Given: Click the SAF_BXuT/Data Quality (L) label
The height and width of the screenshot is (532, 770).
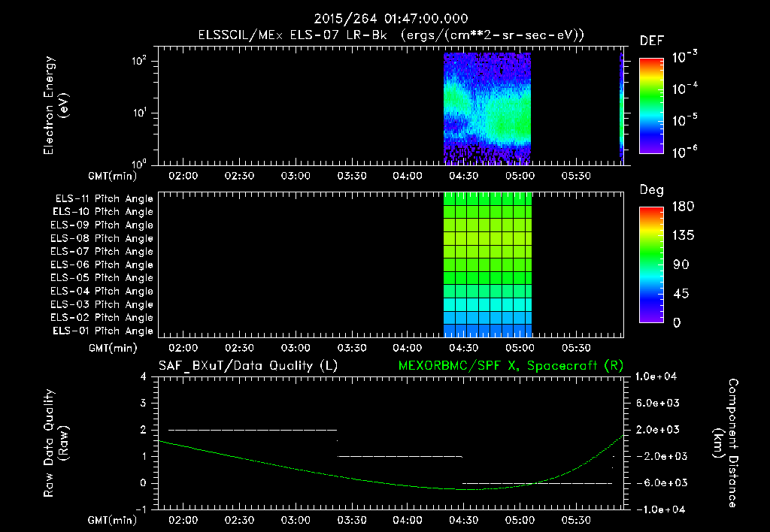Looking at the screenshot, I should [248, 366].
